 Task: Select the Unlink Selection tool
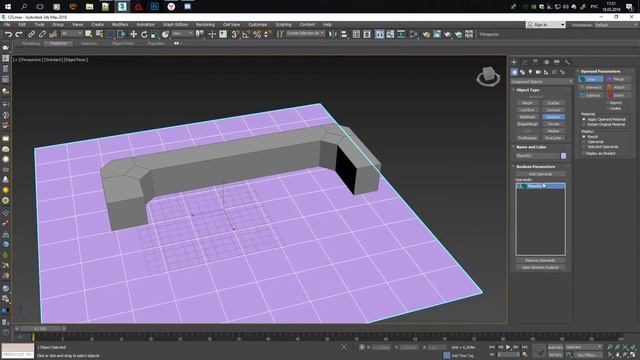pos(42,35)
